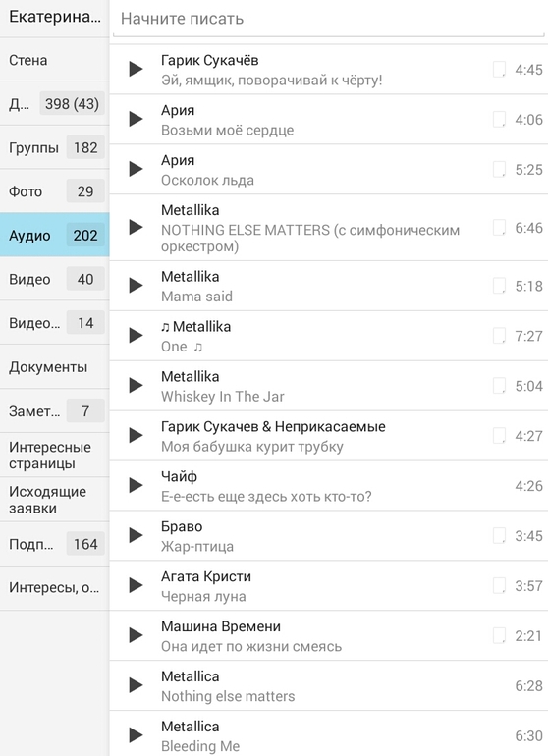This screenshot has height=756, width=548.
Task: Play Metallica Bleeding Me
Action: pos(137,735)
